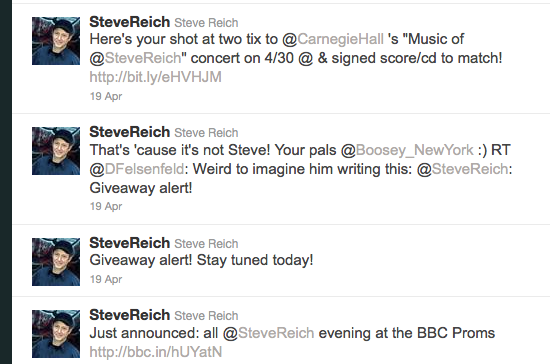Viewport: 550px width, 364px height.
Task: Click 19 Apr timestamp under the retweet
Action: (x=106, y=206)
